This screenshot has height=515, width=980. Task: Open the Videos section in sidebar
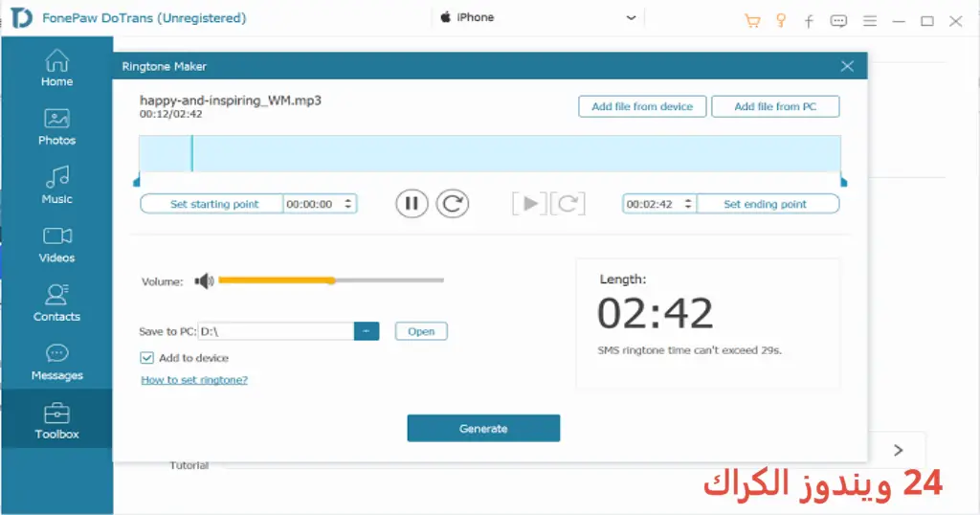(x=56, y=244)
